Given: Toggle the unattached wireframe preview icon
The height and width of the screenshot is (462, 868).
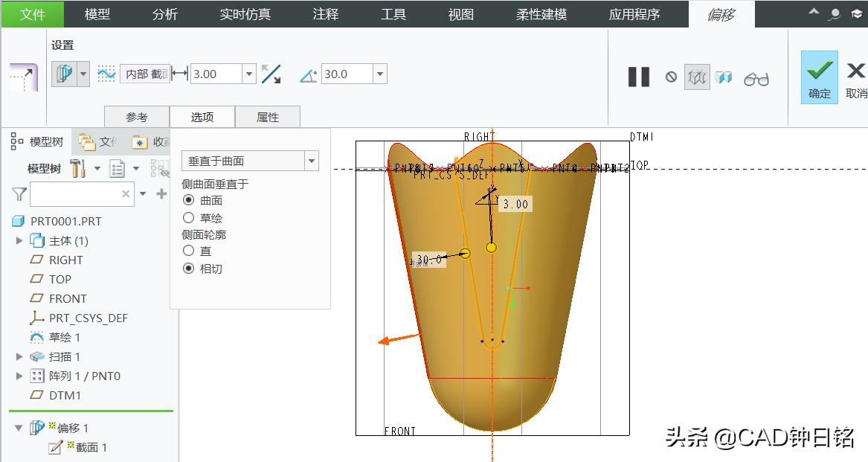Looking at the screenshot, I should [697, 77].
